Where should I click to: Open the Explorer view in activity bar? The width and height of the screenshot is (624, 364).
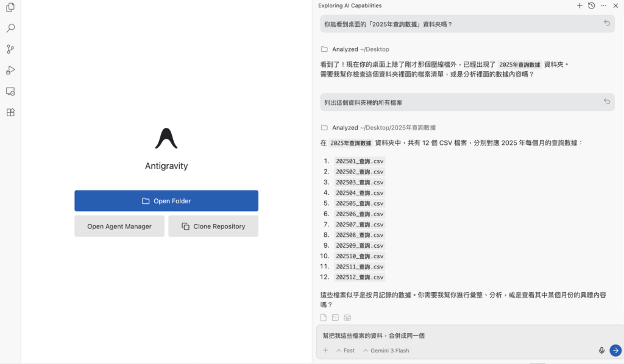(10, 7)
